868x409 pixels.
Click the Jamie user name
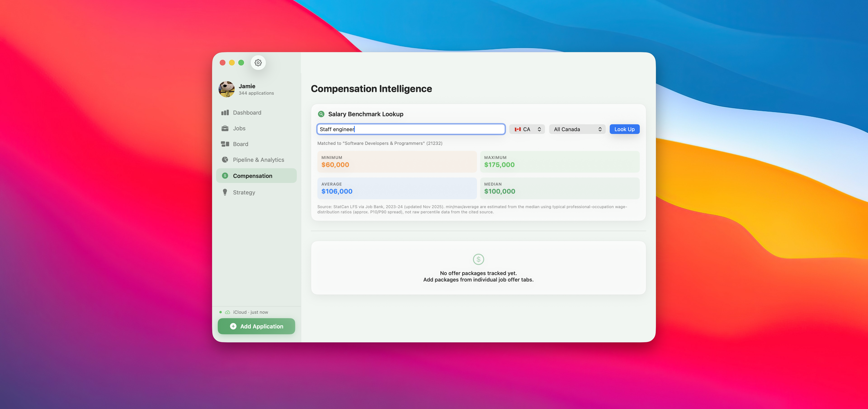247,86
